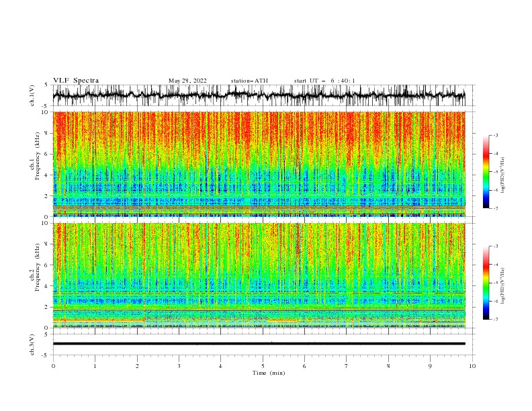Click the "8" kHz tick on ch.1 frequency axis

pyautogui.click(x=48, y=133)
